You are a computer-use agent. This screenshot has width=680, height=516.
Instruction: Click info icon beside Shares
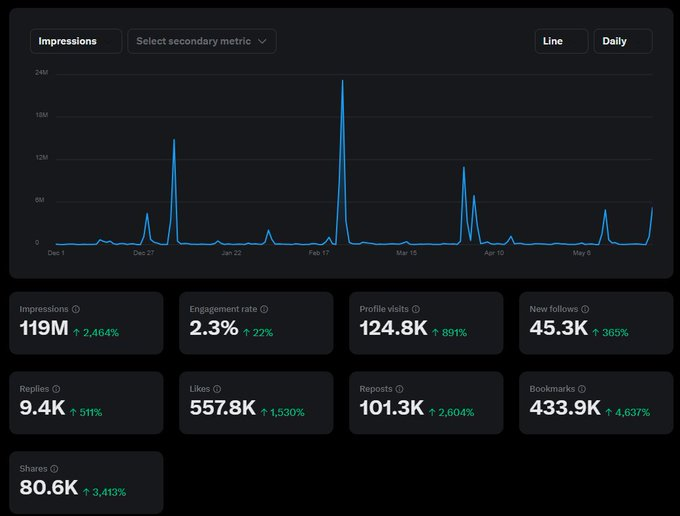pyautogui.click(x=54, y=468)
